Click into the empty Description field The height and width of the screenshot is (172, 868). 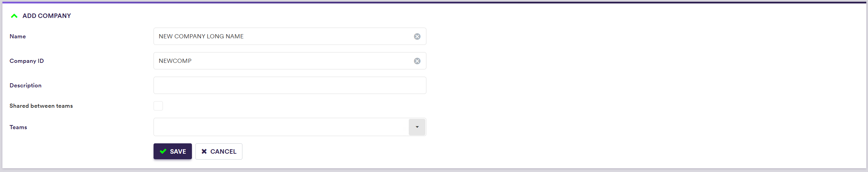290,85
